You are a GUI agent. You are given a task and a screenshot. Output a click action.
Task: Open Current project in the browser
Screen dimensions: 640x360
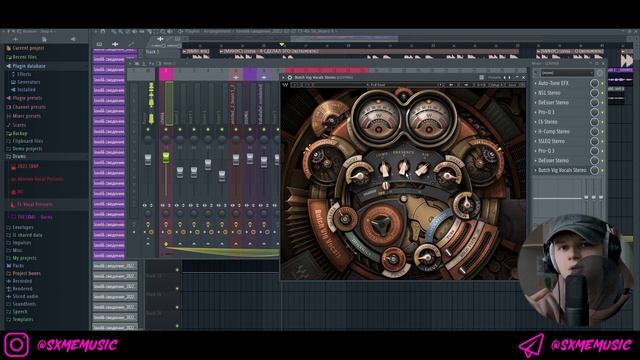(x=28, y=48)
